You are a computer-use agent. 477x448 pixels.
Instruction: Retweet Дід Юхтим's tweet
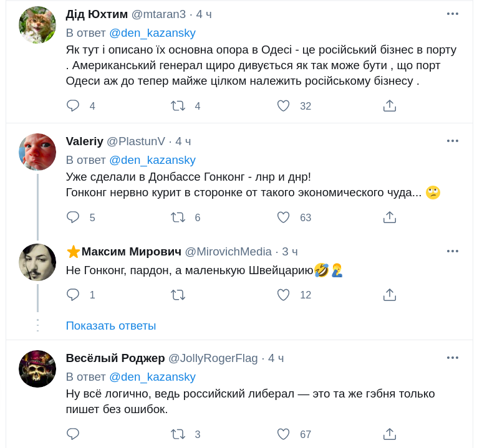click(178, 106)
